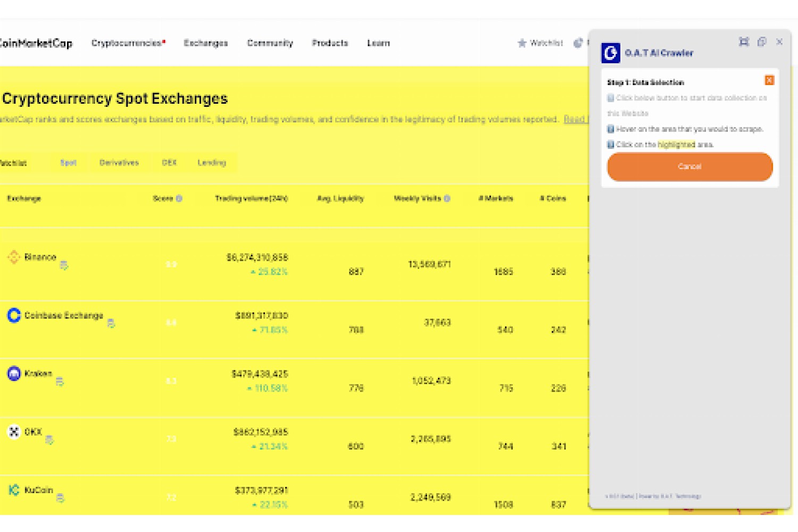Click OKX weekly visits 2,265,895

point(431,439)
